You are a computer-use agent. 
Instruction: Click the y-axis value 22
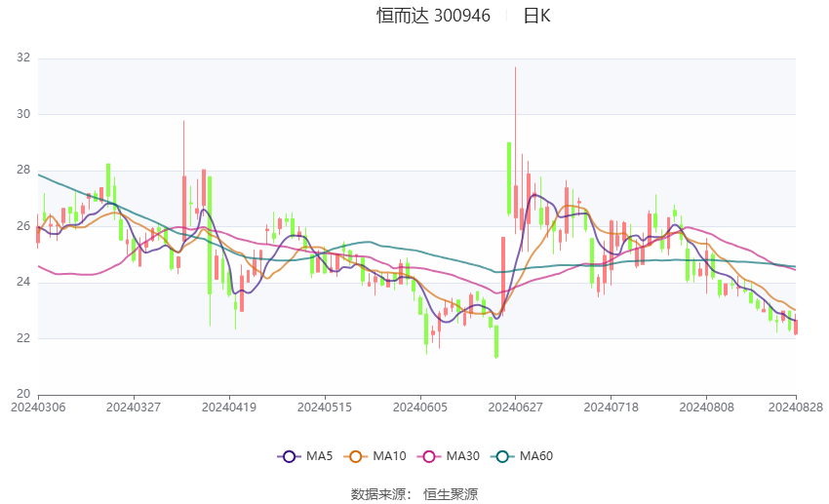[23, 337]
